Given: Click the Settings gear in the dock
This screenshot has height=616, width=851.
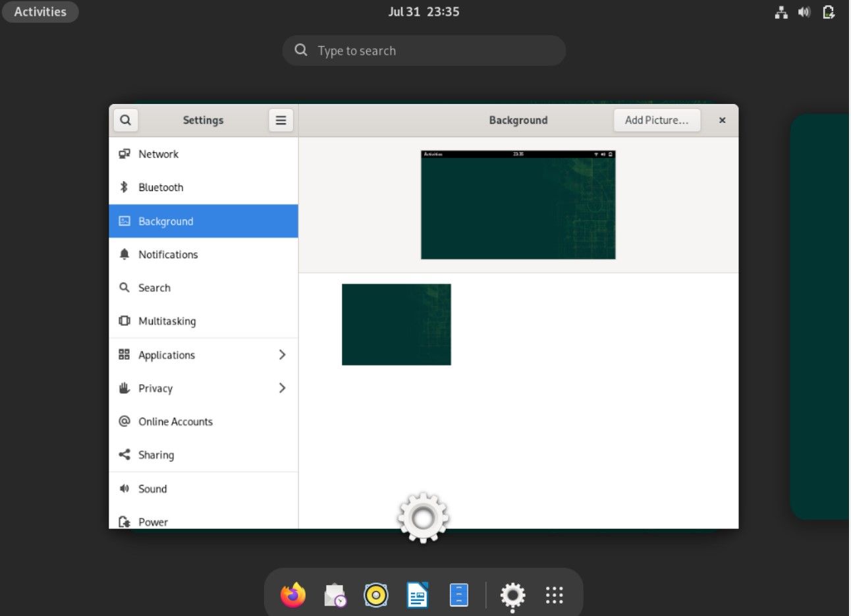Looking at the screenshot, I should 512,596.
